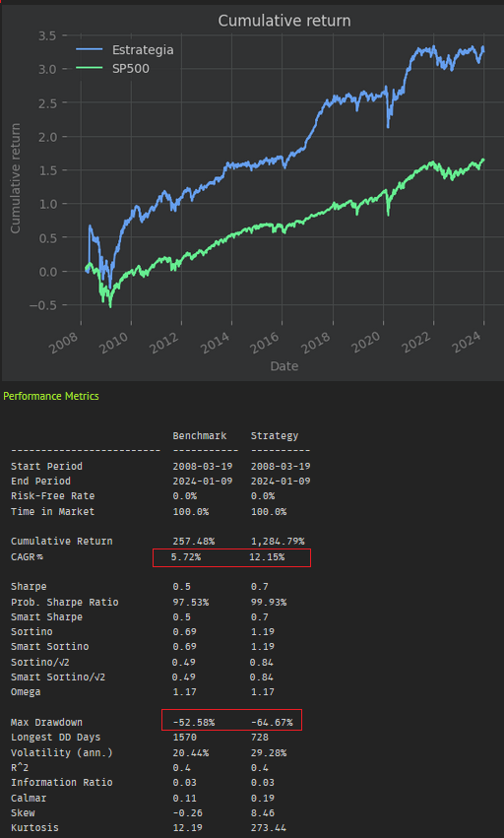Image resolution: width=504 pixels, height=838 pixels.
Task: Select the 'Sortino/√2' row label
Action: click(40, 662)
